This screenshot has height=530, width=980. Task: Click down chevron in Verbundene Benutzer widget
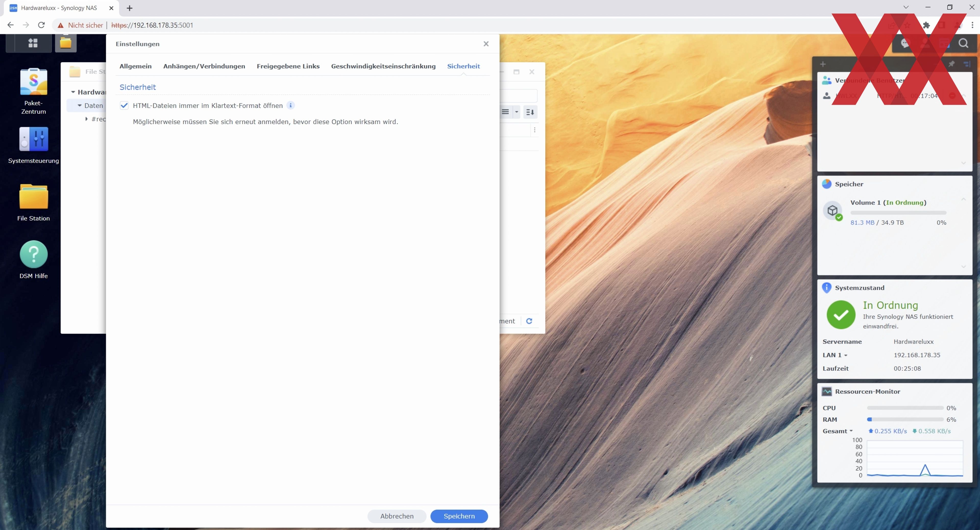(964, 163)
